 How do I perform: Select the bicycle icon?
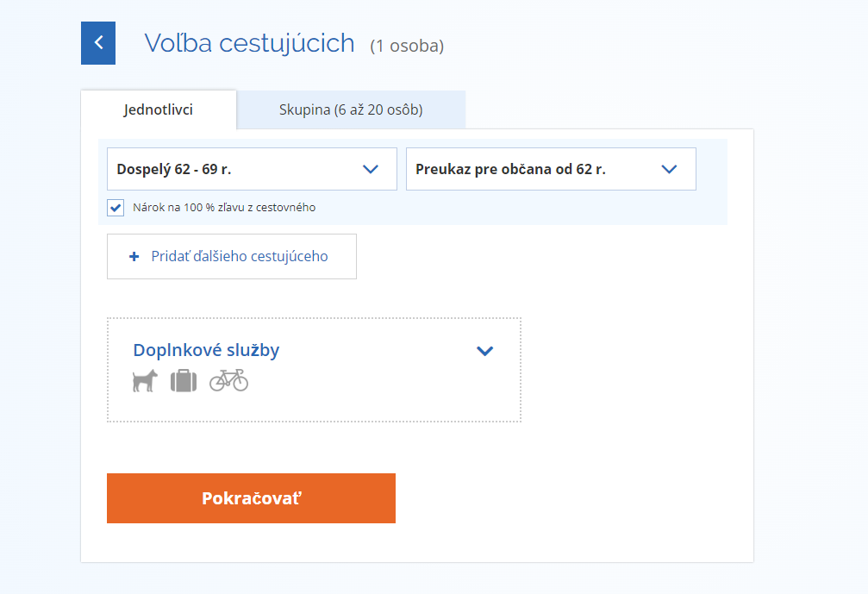point(228,381)
